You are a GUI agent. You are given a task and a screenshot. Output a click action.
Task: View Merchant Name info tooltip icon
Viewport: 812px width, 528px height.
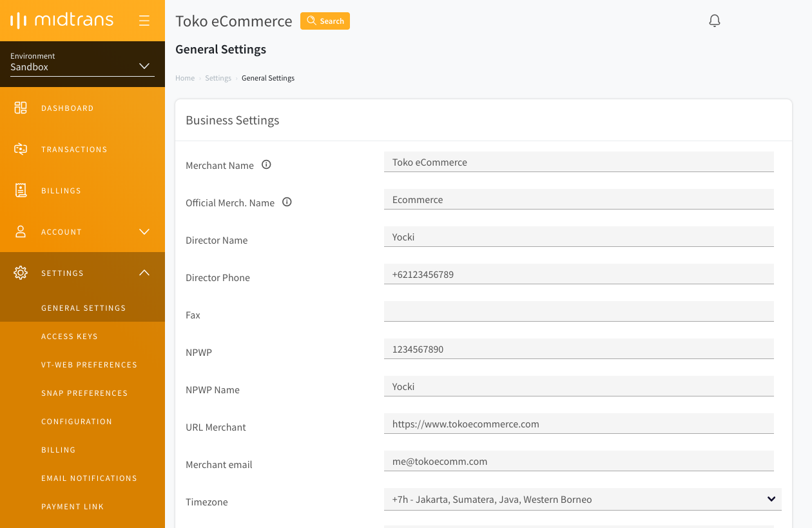266,164
